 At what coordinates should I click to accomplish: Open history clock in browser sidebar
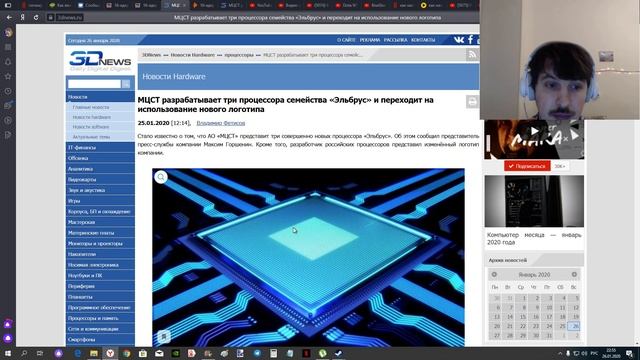[x=8, y=91]
